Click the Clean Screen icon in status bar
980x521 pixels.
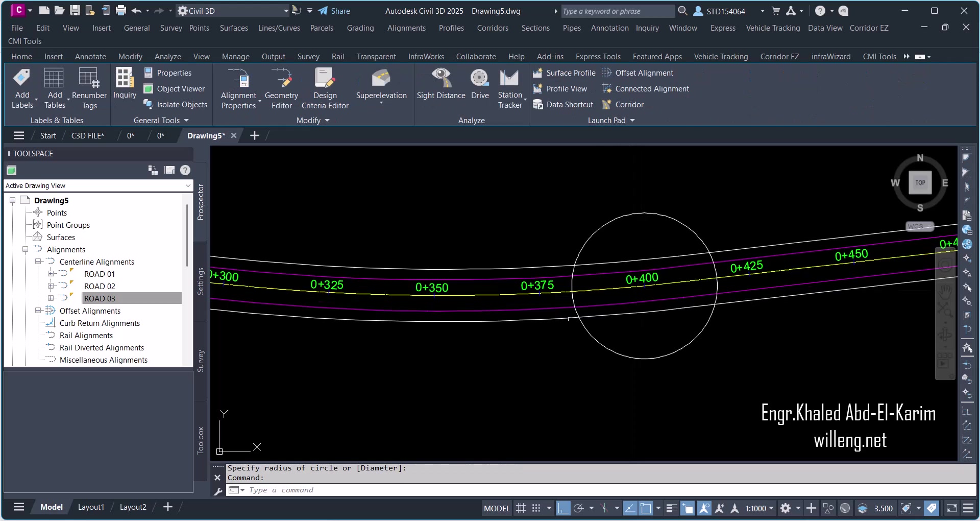pos(951,508)
